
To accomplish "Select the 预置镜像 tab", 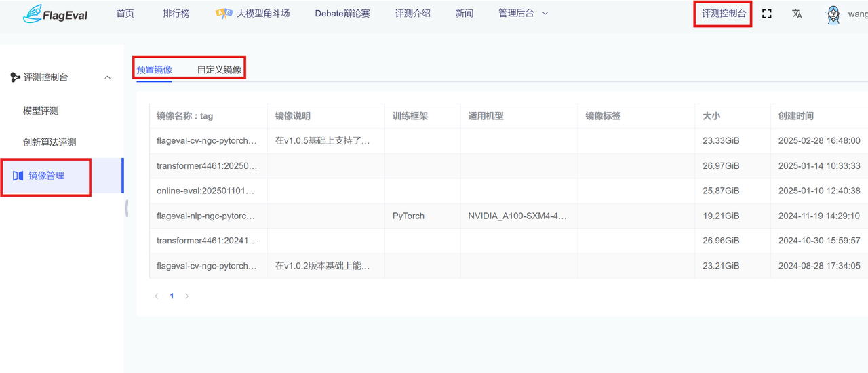I will pyautogui.click(x=154, y=69).
